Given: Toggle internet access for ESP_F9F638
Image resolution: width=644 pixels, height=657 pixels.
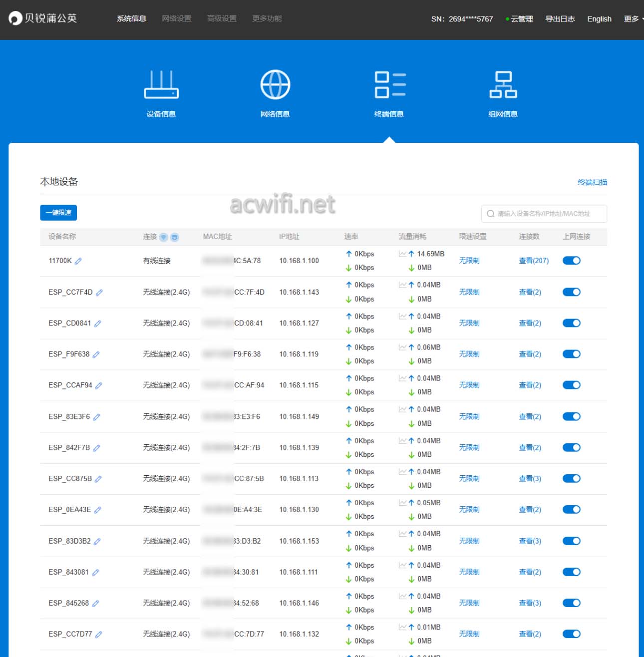Looking at the screenshot, I should (572, 353).
